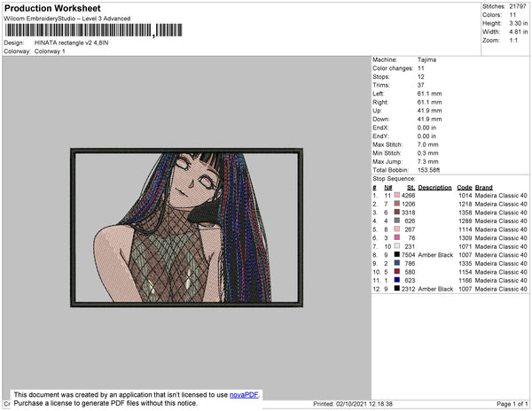Pick the black swatch in row 12
Viewport: 532px width, 411px height.
point(397,289)
